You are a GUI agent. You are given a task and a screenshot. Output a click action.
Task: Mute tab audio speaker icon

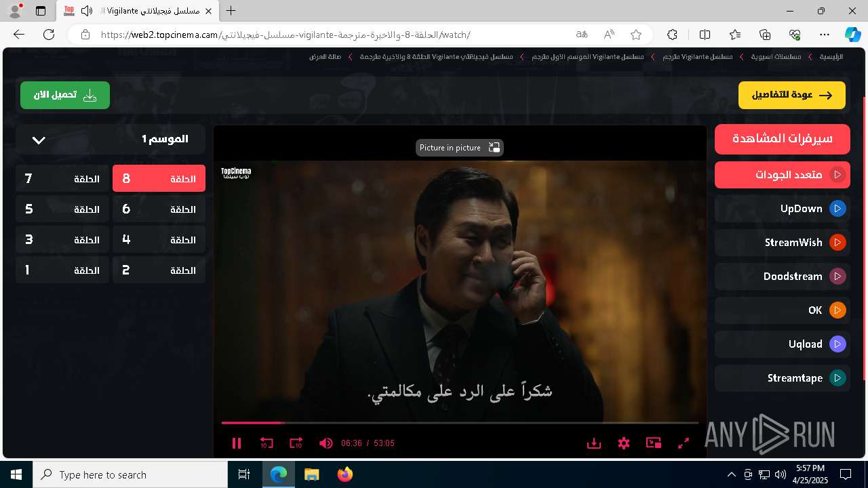87,11
